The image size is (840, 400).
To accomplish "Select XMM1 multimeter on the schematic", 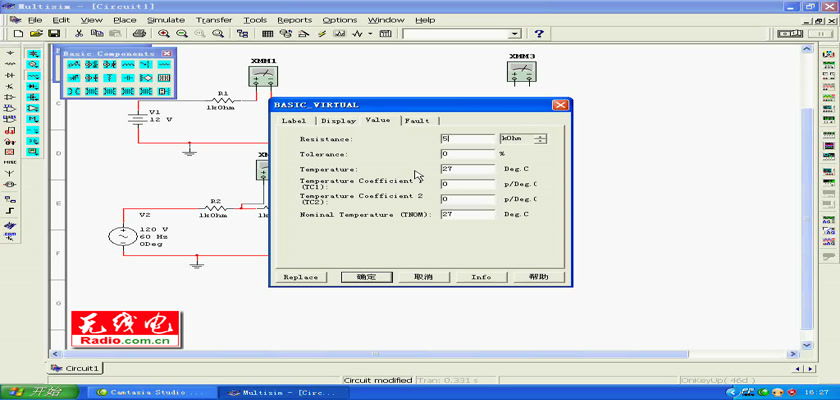I will (x=263, y=76).
